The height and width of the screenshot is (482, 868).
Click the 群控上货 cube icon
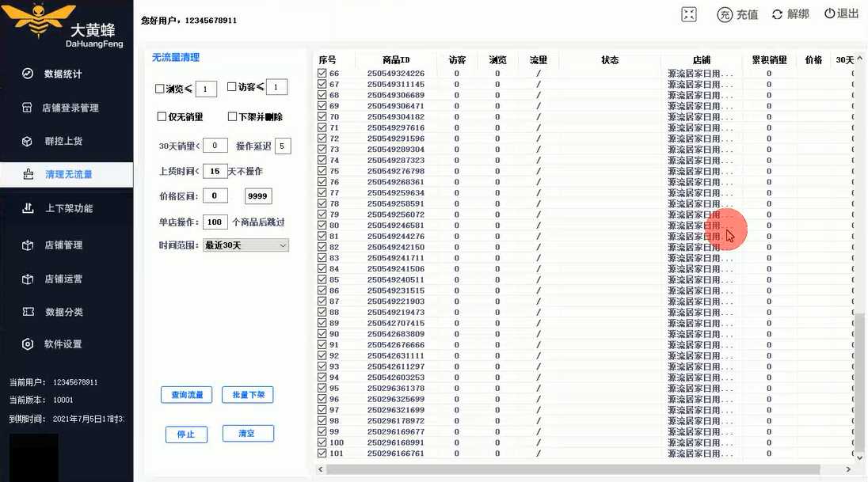coord(28,141)
